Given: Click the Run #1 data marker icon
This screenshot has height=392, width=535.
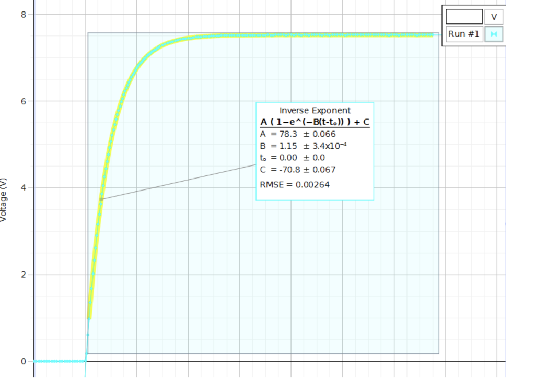Looking at the screenshot, I should click(x=494, y=34).
